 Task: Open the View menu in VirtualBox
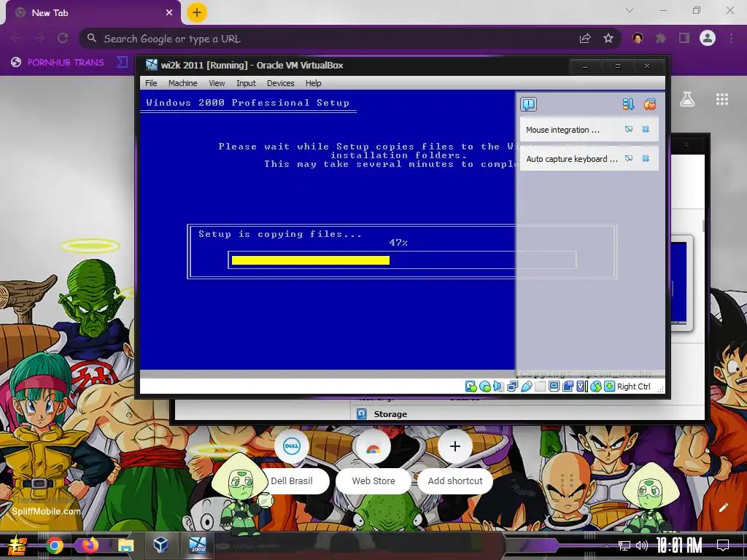point(217,83)
